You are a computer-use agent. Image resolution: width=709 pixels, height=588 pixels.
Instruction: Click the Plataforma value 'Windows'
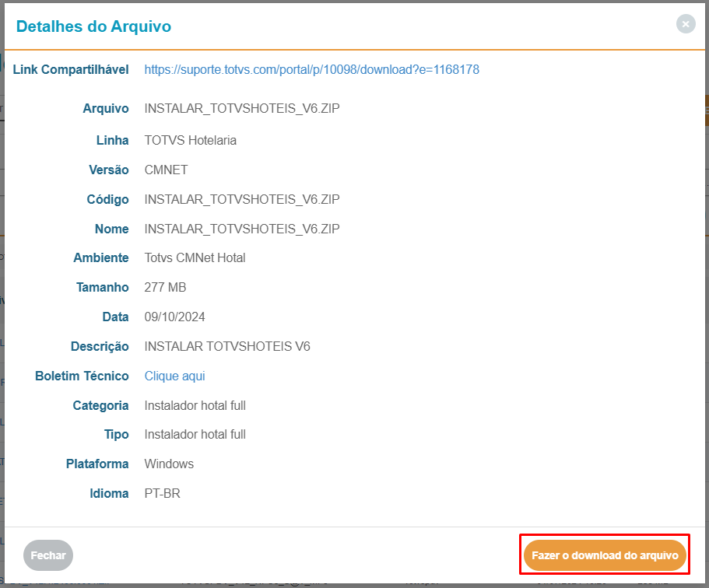169,464
